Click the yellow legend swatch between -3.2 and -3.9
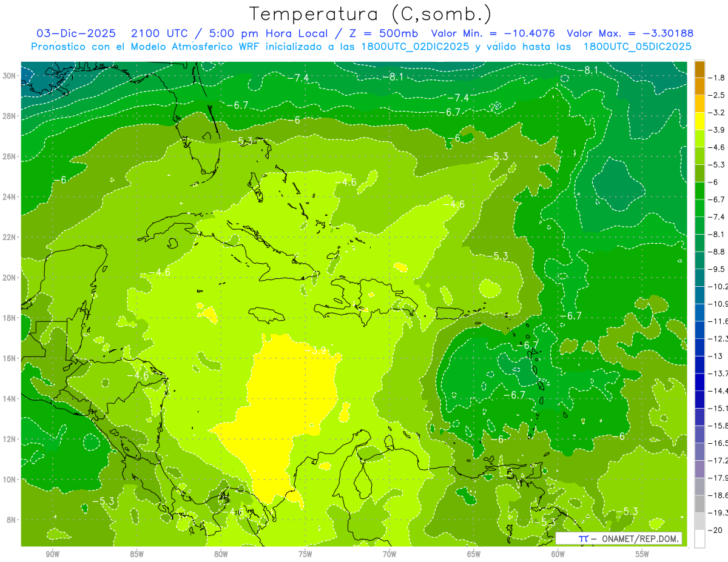Viewport: 728px width, 562px height. pyautogui.click(x=699, y=121)
